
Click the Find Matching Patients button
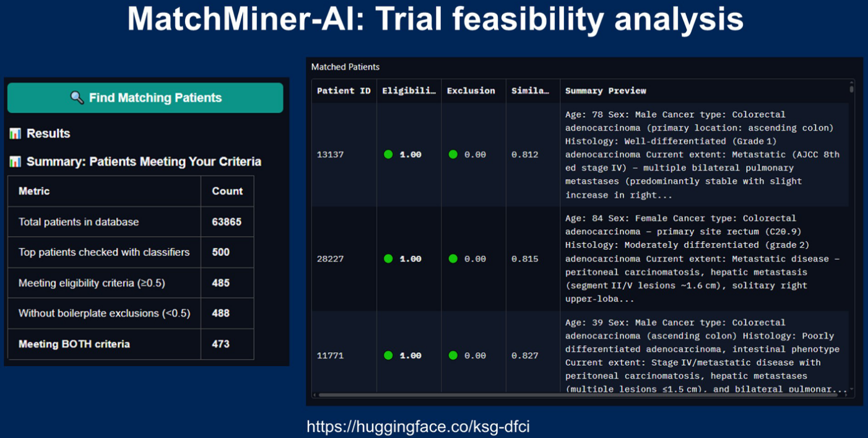[145, 98]
